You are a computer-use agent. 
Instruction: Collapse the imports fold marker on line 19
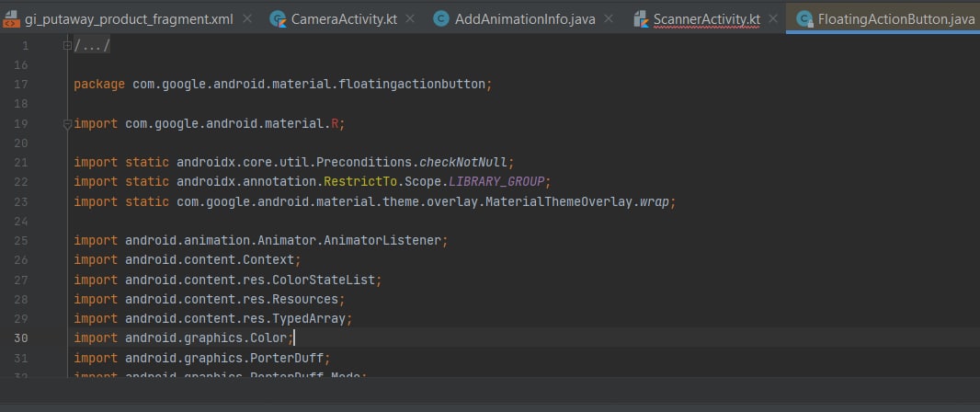[x=67, y=124]
